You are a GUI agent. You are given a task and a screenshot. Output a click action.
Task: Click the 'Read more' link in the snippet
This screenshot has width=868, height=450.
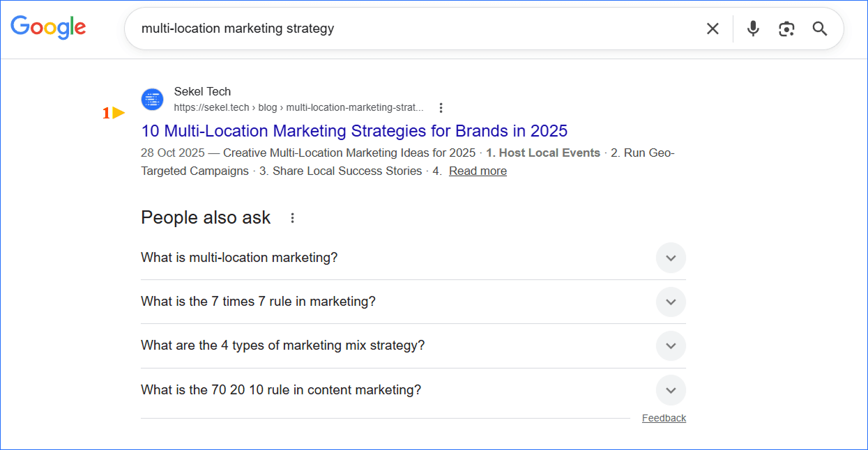coord(478,171)
